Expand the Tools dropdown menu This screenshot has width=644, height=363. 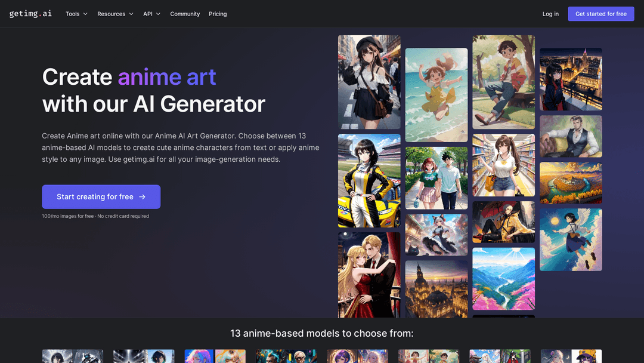pos(76,14)
